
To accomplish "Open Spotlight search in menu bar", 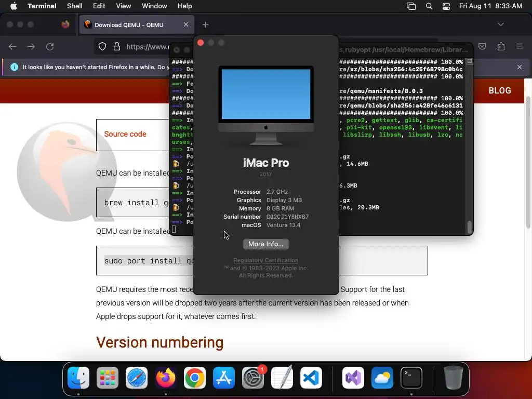I will tap(429, 6).
